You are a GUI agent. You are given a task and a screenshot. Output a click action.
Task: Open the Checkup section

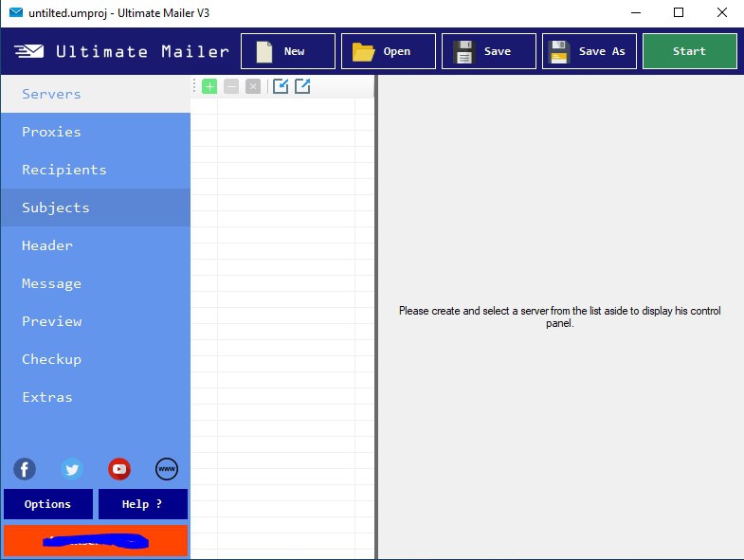[96, 359]
